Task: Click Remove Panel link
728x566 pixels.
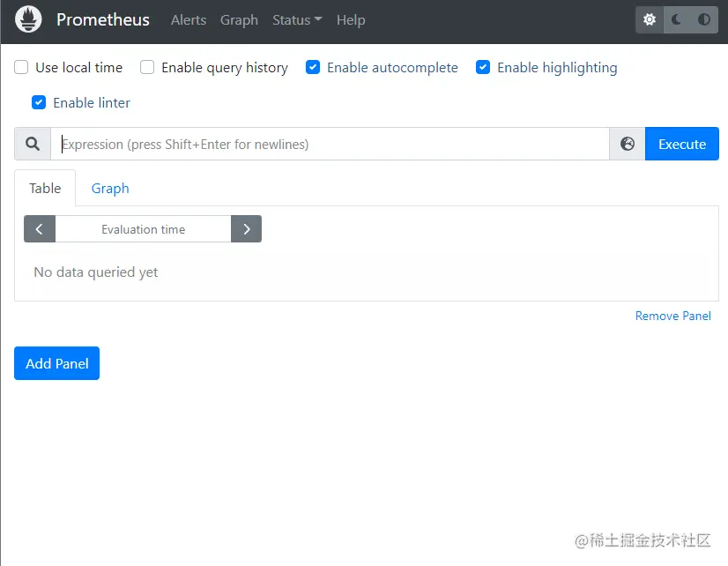Action: pos(672,316)
